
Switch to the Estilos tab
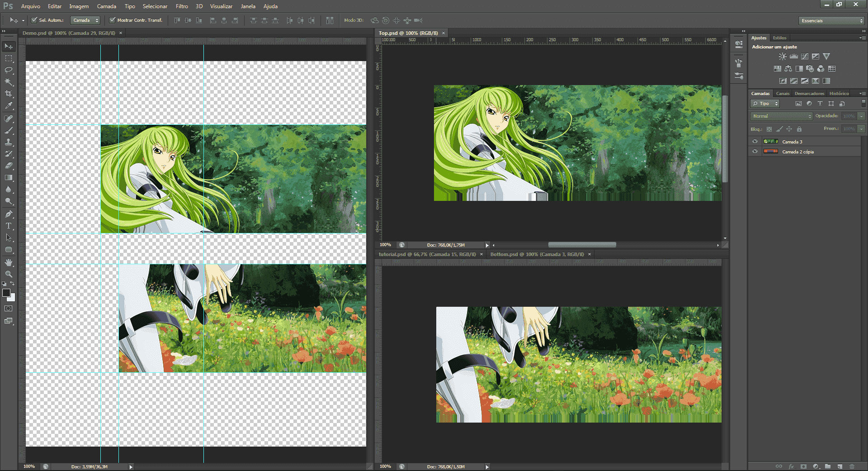pyautogui.click(x=779, y=38)
